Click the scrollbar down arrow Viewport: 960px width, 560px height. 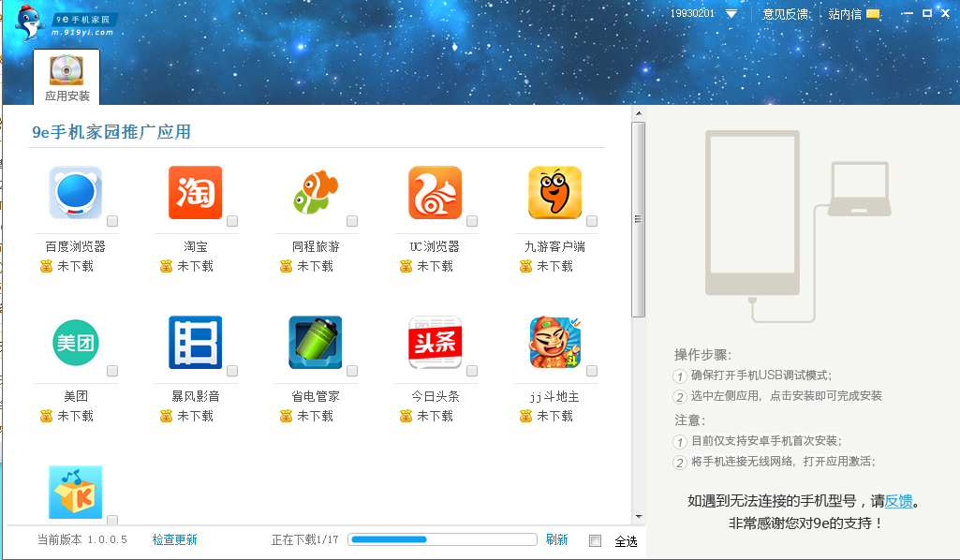(639, 517)
